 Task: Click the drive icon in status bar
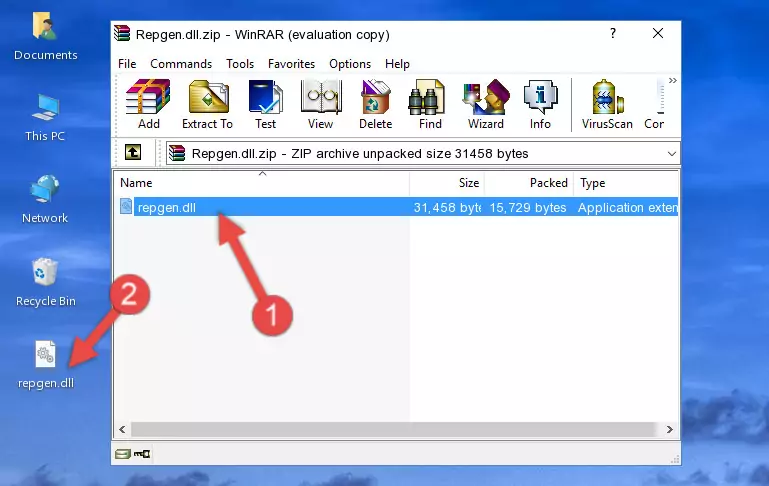tap(123, 454)
